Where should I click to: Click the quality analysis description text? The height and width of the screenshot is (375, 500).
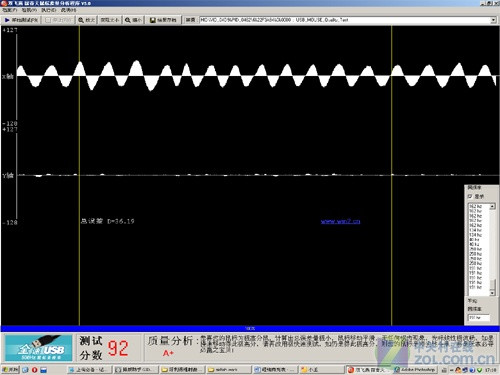coord(347,344)
